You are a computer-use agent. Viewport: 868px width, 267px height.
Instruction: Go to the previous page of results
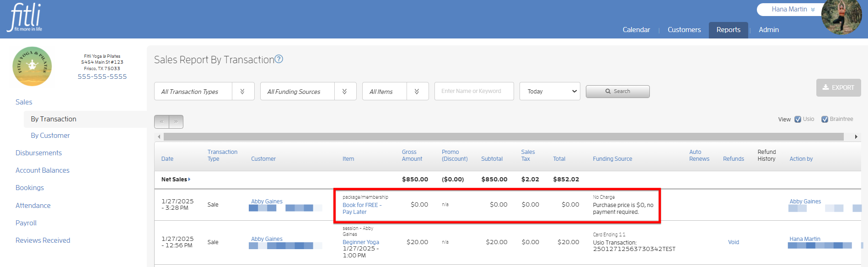(x=161, y=122)
